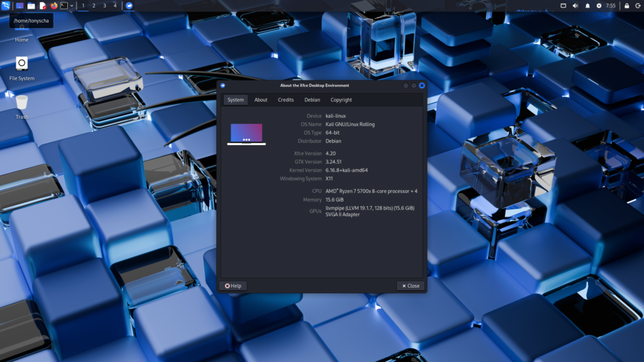Screen dimensions: 644x362
Task: Open the notifications bell icon
Action: pos(587,6)
